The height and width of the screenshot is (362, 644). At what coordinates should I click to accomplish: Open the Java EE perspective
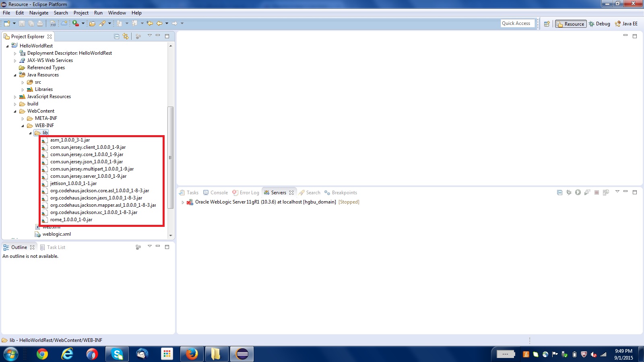pyautogui.click(x=626, y=24)
